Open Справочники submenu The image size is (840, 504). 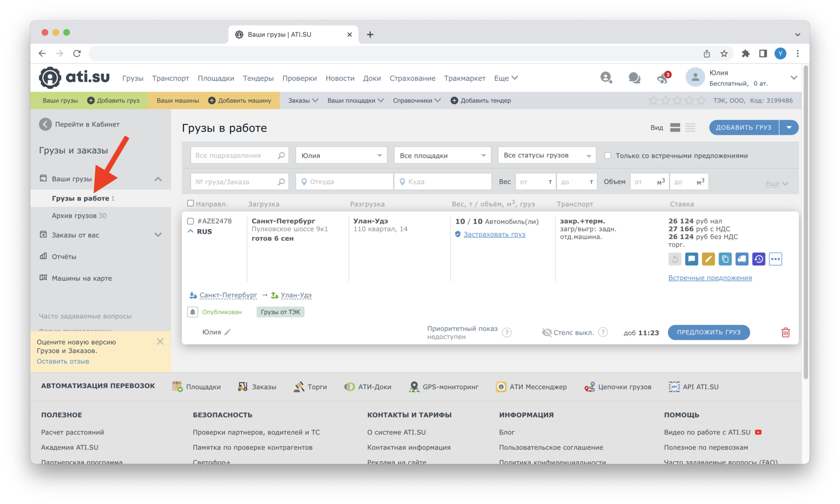(x=416, y=100)
